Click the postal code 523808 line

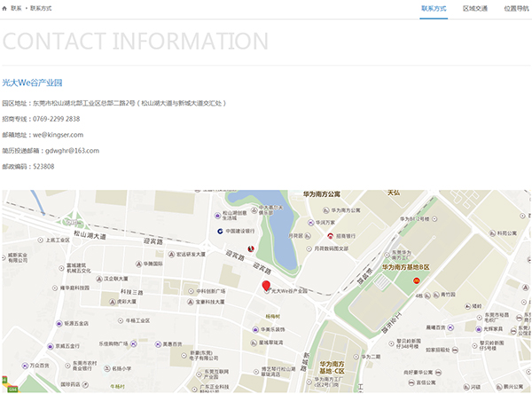(x=28, y=167)
